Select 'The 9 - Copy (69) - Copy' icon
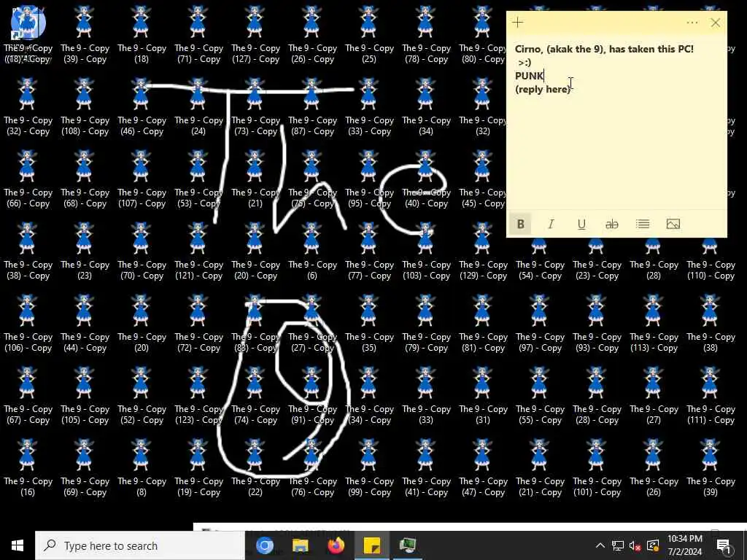The height and width of the screenshot is (560, 747). pyautogui.click(x=85, y=467)
